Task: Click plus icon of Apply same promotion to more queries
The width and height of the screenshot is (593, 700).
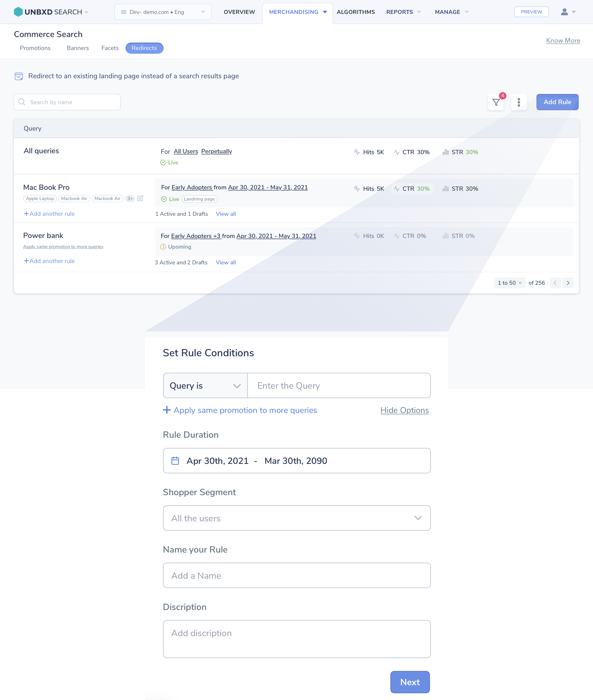Action: (x=167, y=410)
